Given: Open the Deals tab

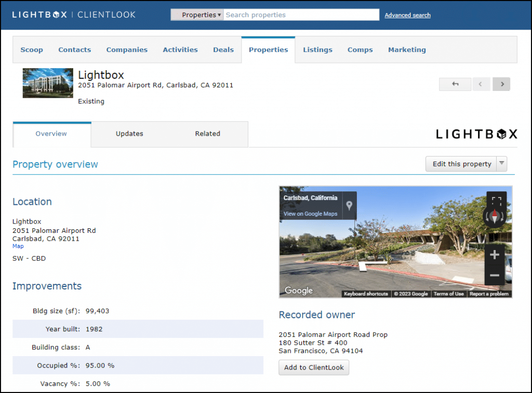Looking at the screenshot, I should 223,49.
